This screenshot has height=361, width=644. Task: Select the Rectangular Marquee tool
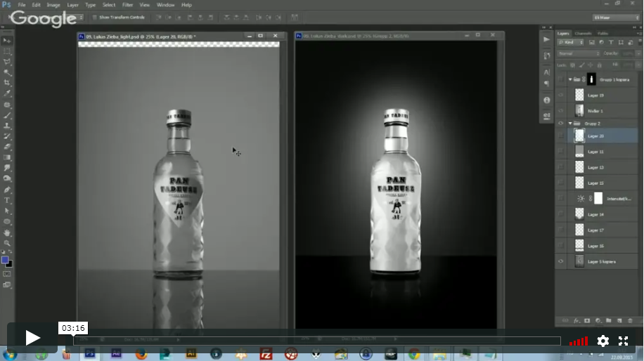(x=7, y=51)
